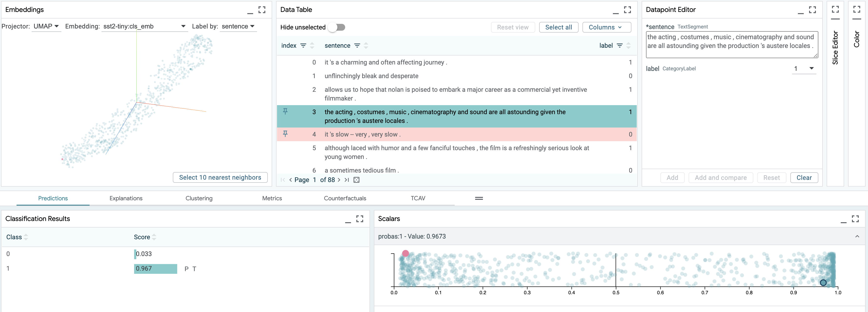Click the pink datapoint in Scalars plot

coord(405,253)
